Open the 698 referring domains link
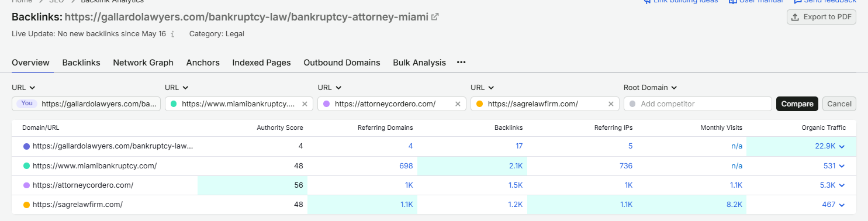 (406, 166)
